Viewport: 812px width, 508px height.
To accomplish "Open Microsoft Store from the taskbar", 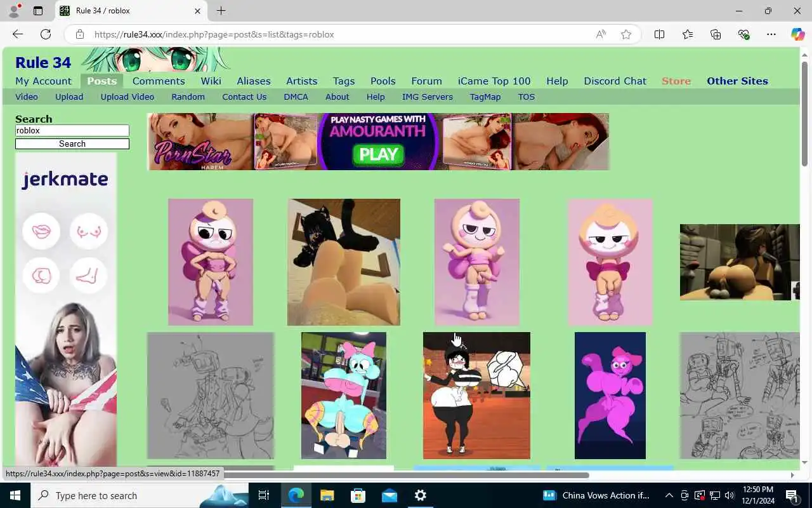I will point(358,495).
